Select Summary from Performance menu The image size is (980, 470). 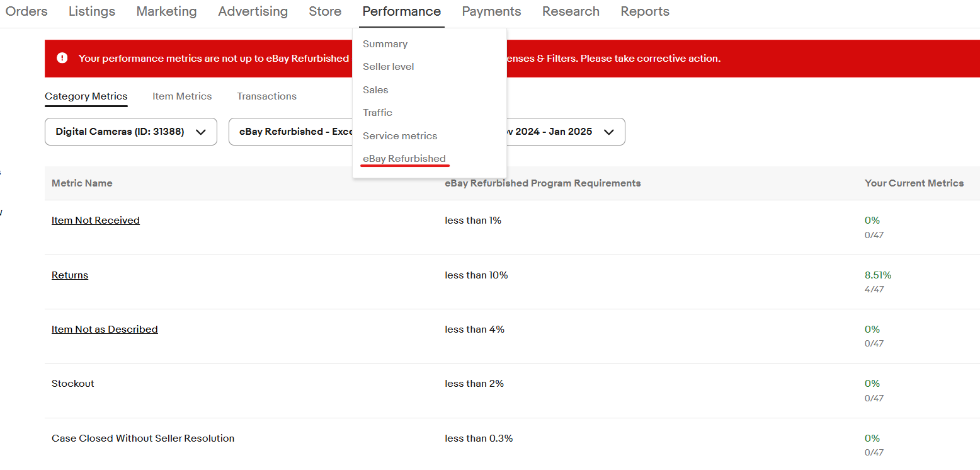385,44
